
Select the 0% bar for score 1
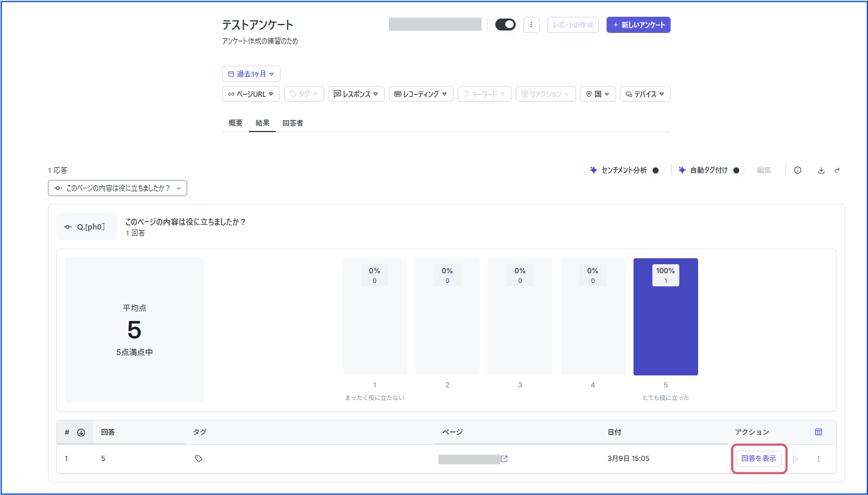pos(374,317)
